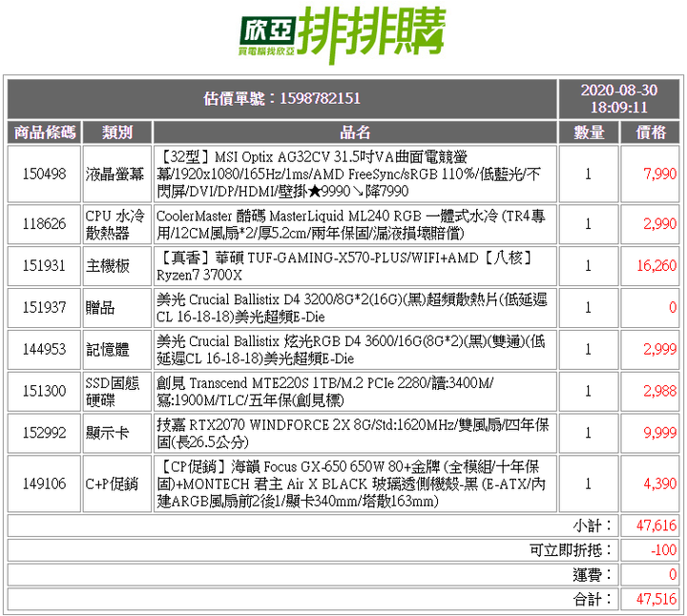The image size is (687, 616).
Task: Click the Ballistix 炫光RGB D4 3600 description
Action: pos(350,349)
